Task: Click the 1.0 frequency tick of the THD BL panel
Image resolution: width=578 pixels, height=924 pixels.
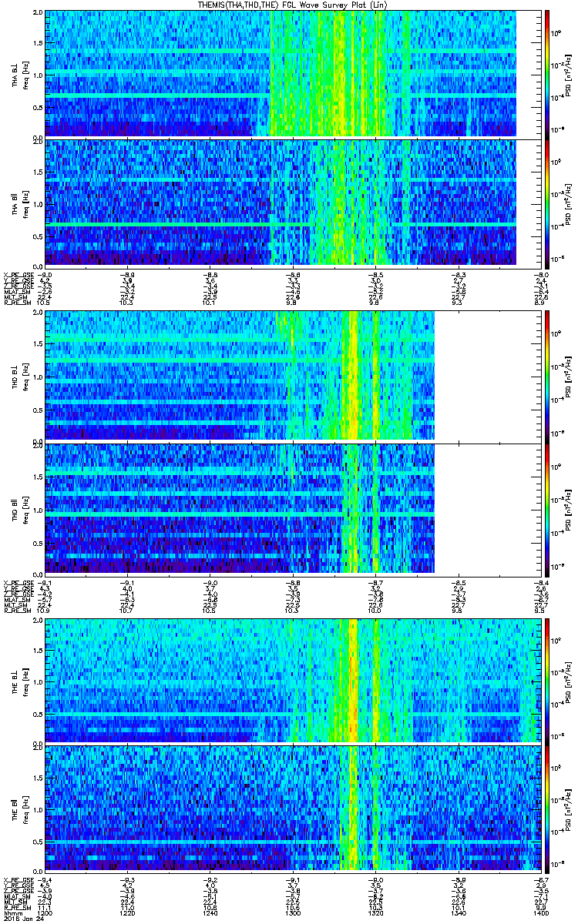Action: point(39,377)
